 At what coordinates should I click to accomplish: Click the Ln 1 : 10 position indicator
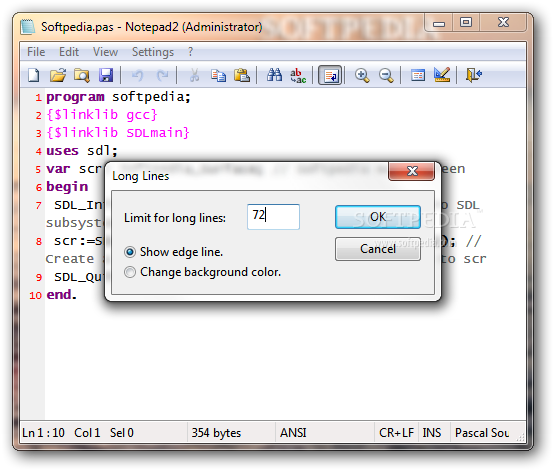click(x=43, y=432)
